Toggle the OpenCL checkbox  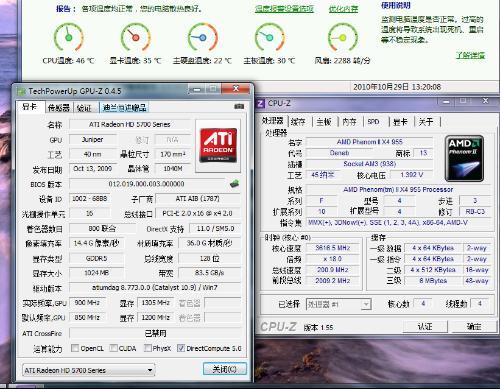click(x=75, y=348)
